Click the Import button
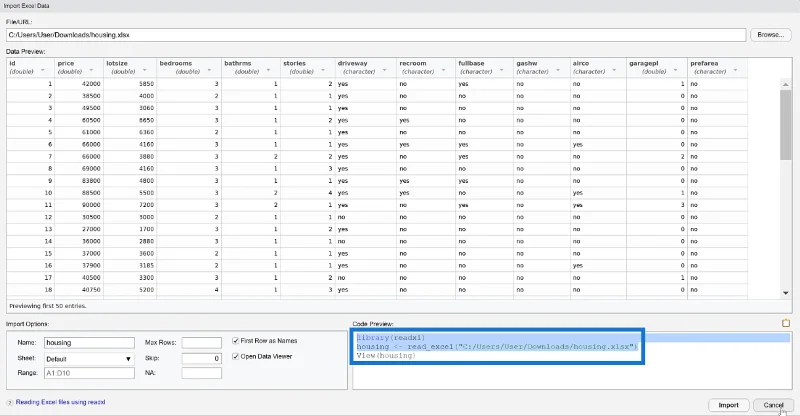 click(728, 405)
